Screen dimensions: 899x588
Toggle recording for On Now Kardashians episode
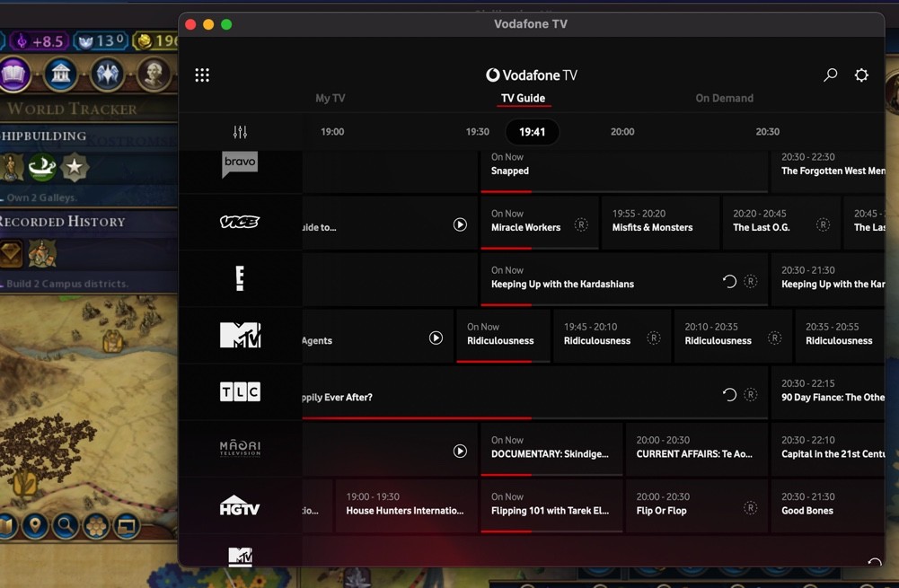[751, 281]
